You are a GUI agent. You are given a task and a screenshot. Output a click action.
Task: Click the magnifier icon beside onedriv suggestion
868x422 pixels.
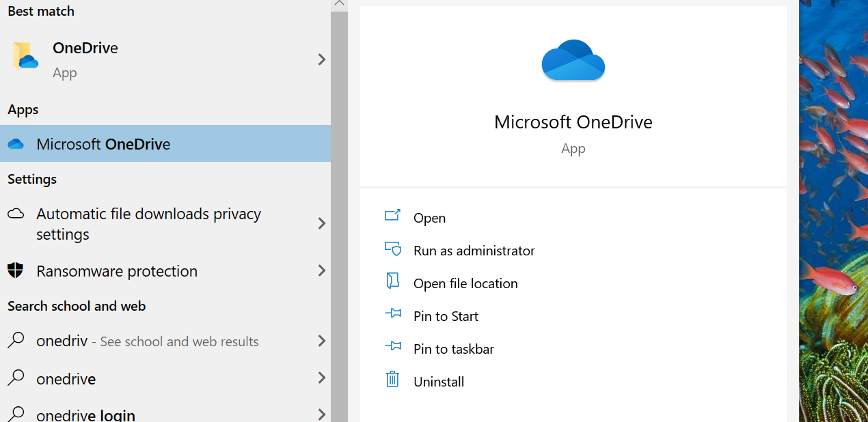pos(16,340)
